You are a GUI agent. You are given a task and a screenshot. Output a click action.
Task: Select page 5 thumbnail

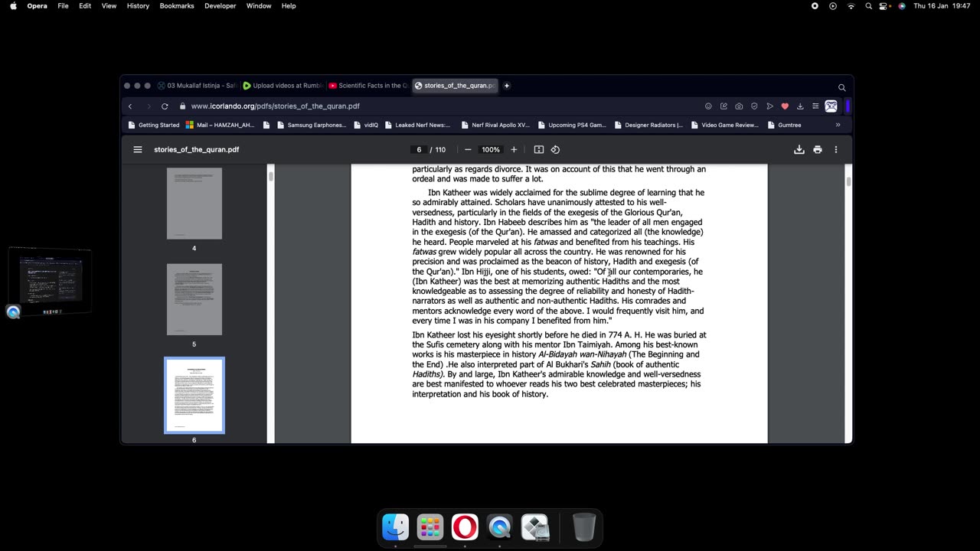tap(194, 299)
